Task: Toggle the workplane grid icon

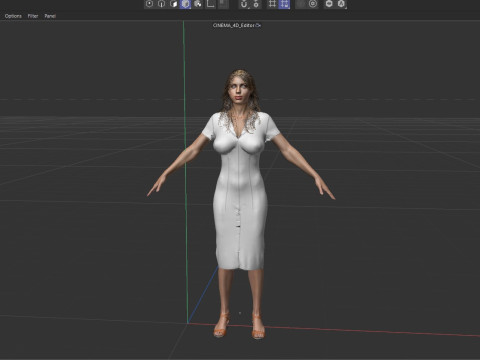Action: [x=272, y=4]
